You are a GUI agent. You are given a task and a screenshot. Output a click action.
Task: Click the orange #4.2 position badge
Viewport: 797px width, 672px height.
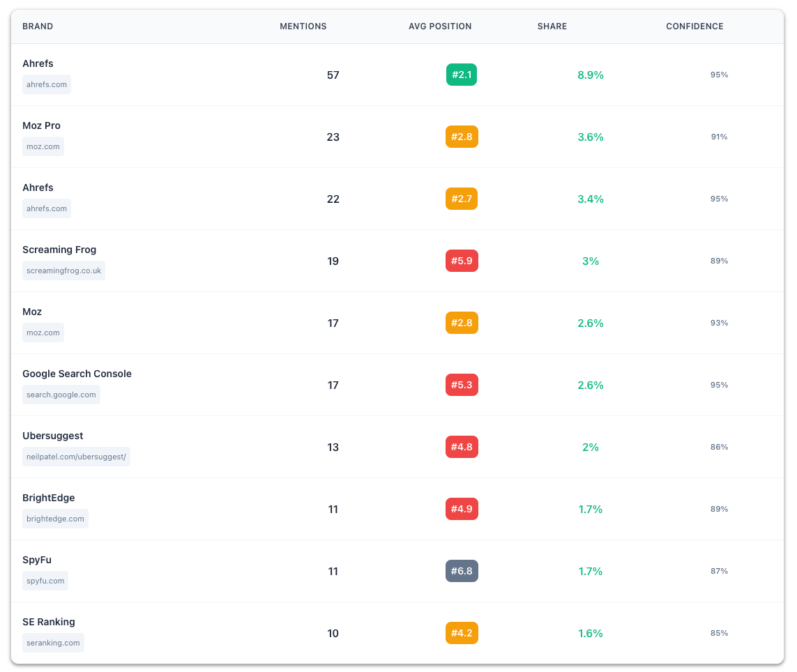click(462, 633)
